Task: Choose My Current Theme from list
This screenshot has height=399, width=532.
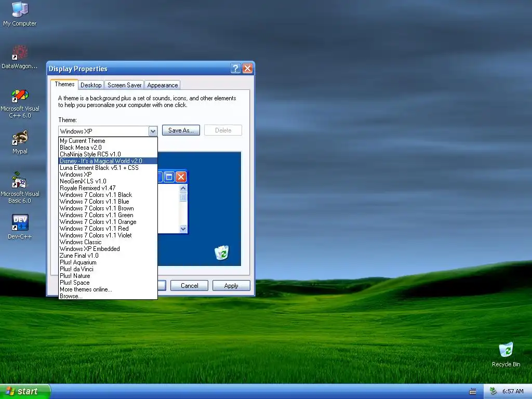Action: [x=108, y=140]
